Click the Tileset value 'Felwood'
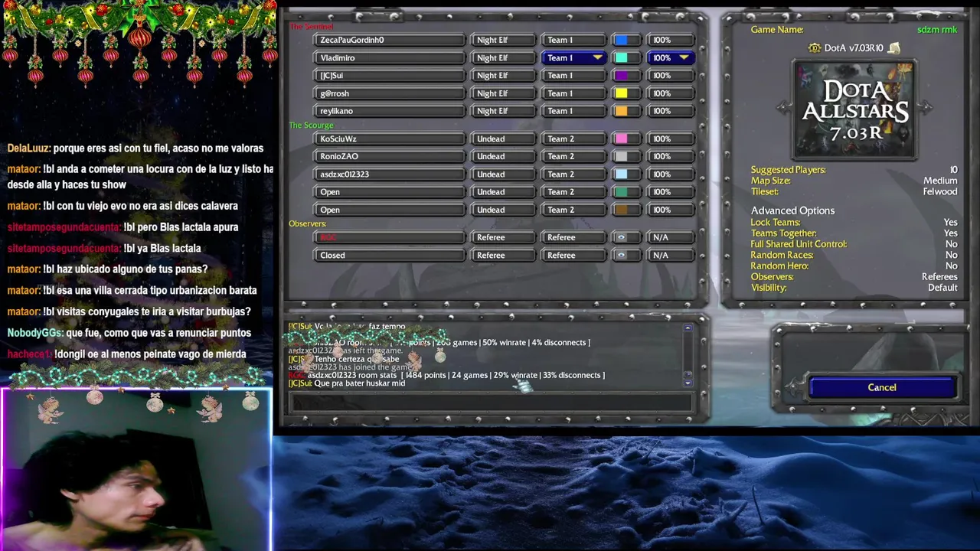980x551 pixels. 939,191
